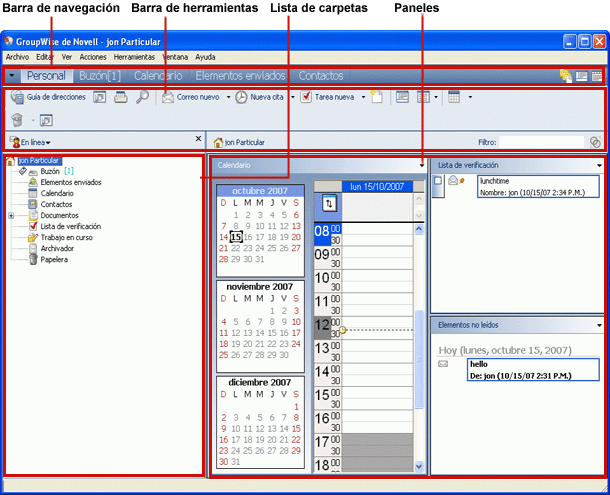Click the day view scrollbar down arrow

pyautogui.click(x=419, y=466)
